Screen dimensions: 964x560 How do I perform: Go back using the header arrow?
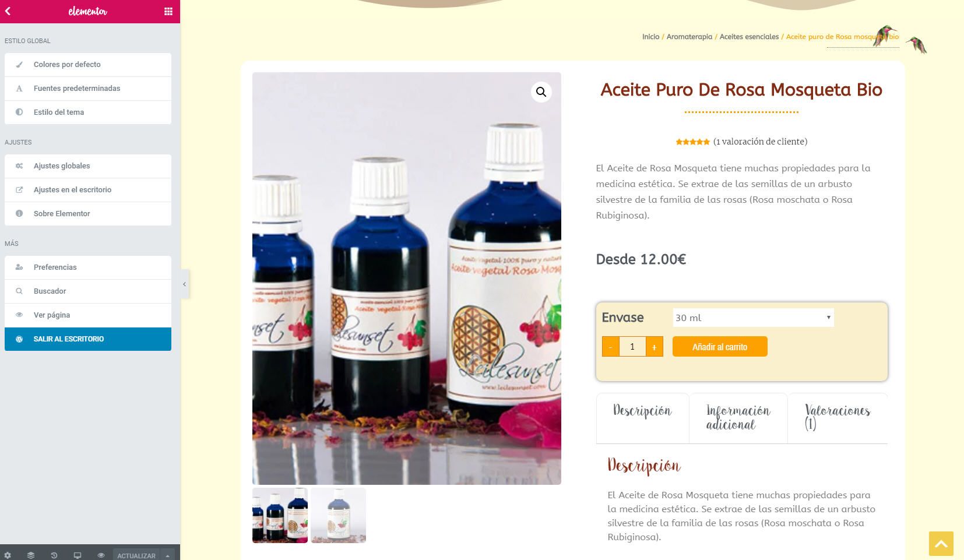8,11
